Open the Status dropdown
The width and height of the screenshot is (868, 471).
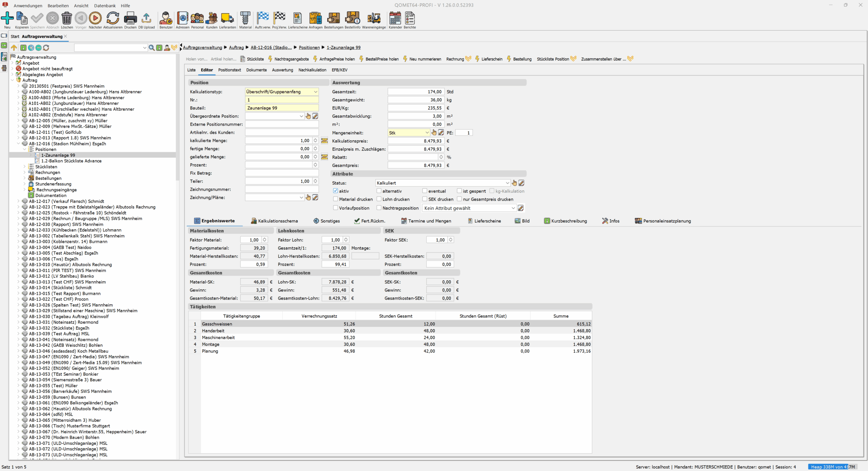507,183
